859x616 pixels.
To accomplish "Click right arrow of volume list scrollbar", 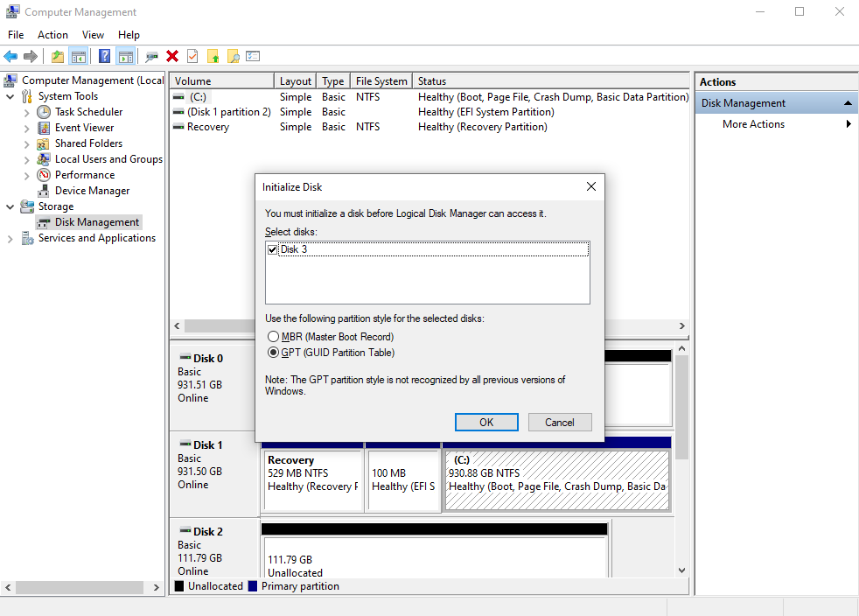I will tap(681, 326).
